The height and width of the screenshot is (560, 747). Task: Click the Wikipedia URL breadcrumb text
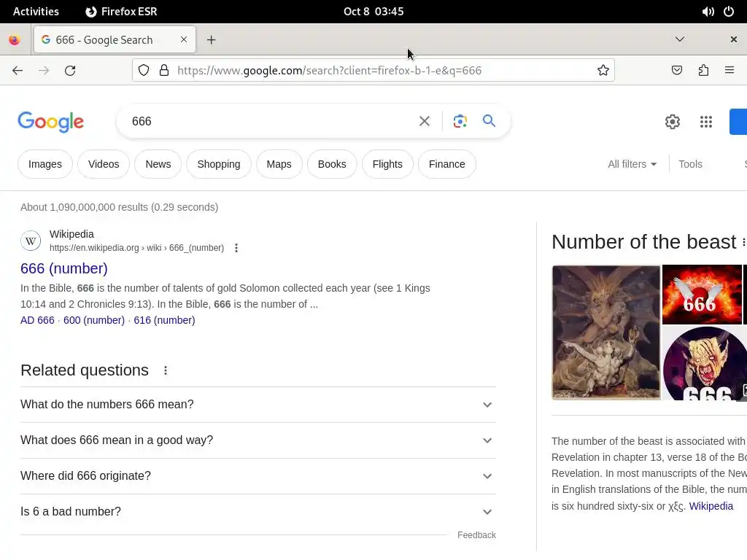click(136, 248)
